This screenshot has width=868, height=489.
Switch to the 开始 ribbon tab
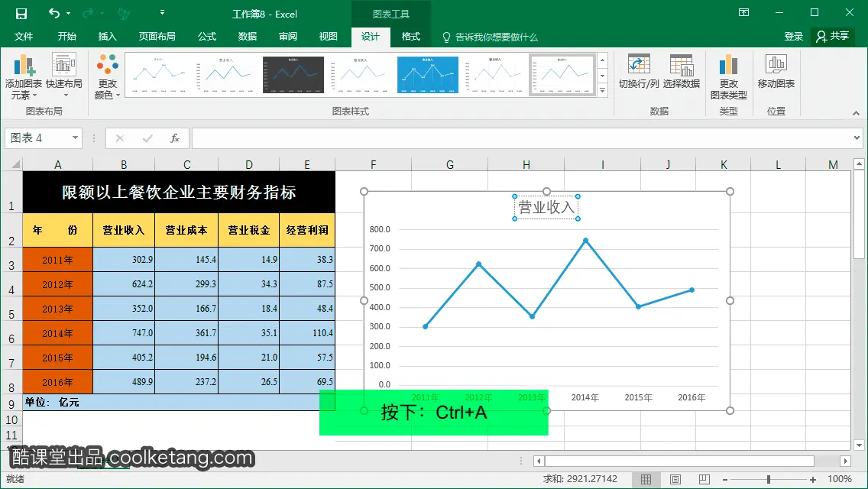pos(67,37)
